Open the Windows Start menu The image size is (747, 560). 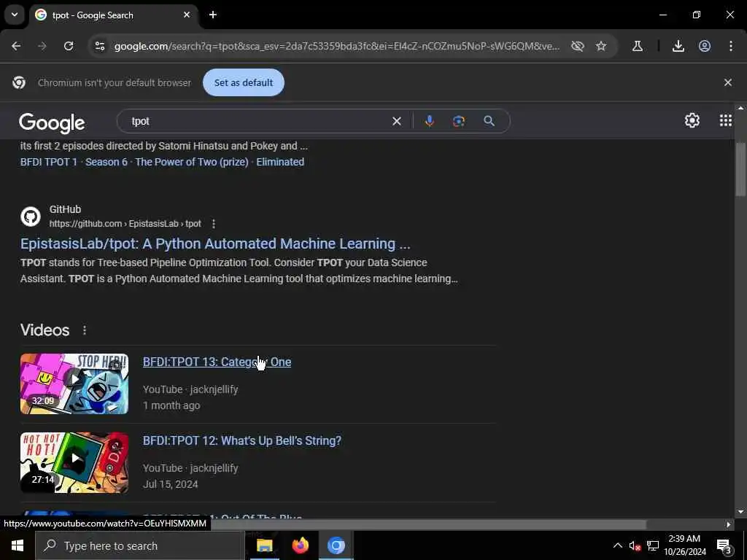tap(18, 545)
